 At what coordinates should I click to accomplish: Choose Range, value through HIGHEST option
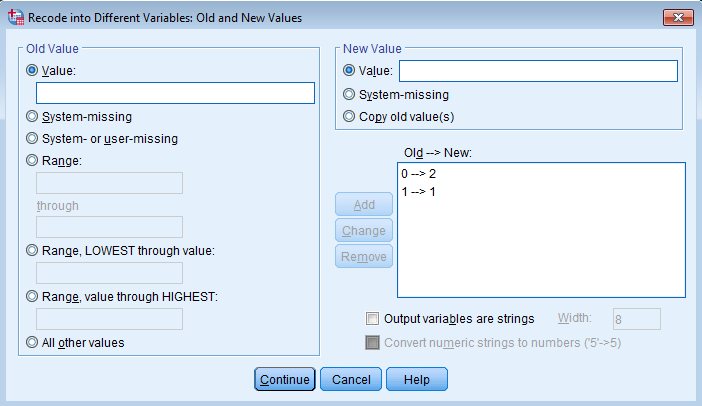tap(33, 296)
